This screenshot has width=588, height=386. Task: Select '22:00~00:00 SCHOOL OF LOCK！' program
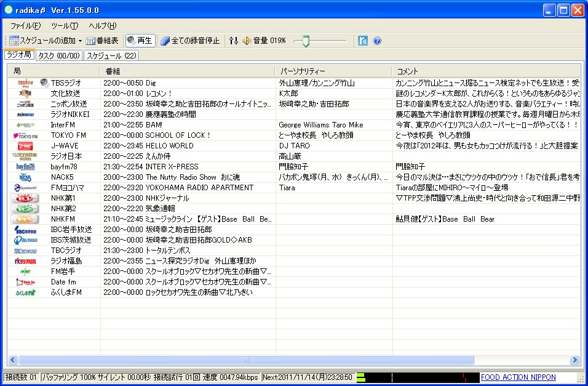[x=157, y=135]
